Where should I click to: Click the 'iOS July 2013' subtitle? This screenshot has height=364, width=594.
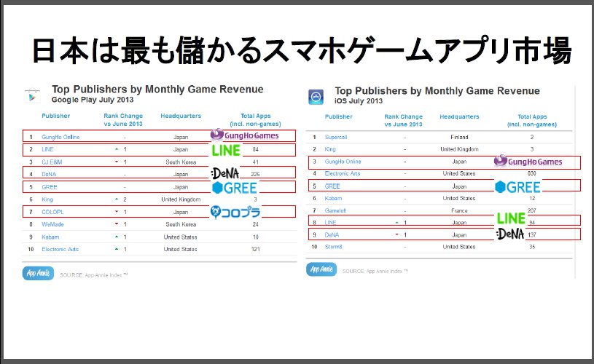point(359,101)
